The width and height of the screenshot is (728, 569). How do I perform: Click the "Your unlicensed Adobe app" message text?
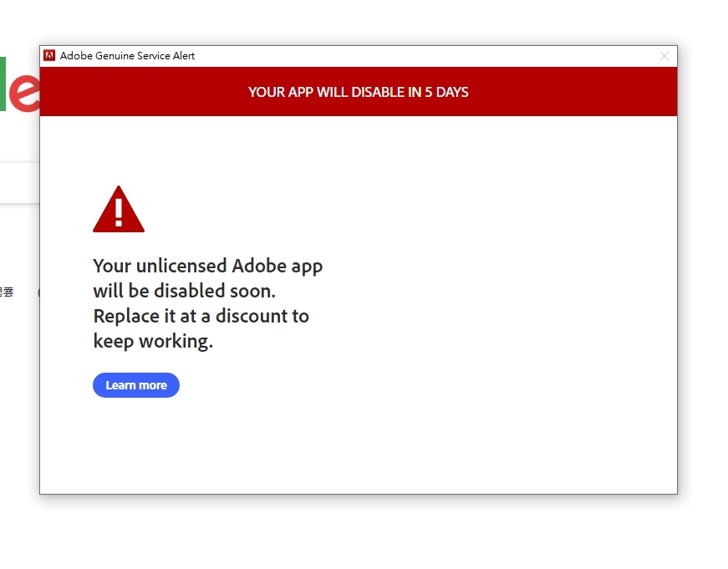click(207, 303)
